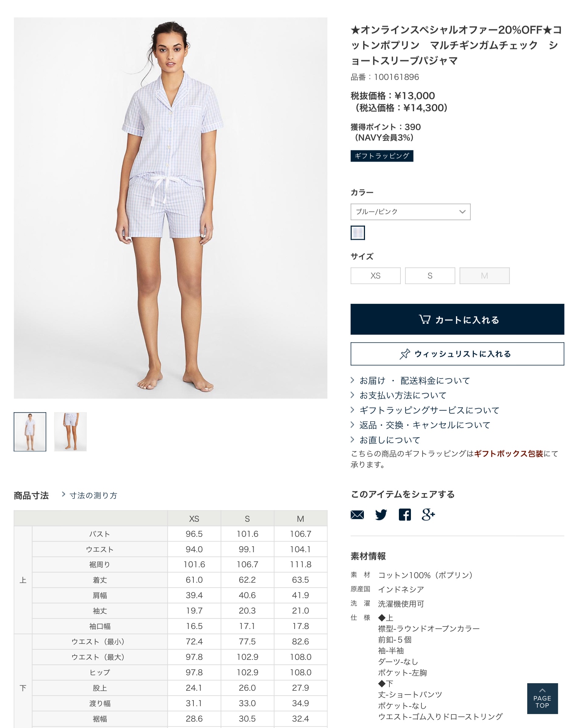Open ギフトラッピングサービスについて info
The height and width of the screenshot is (728, 578).
click(x=429, y=410)
